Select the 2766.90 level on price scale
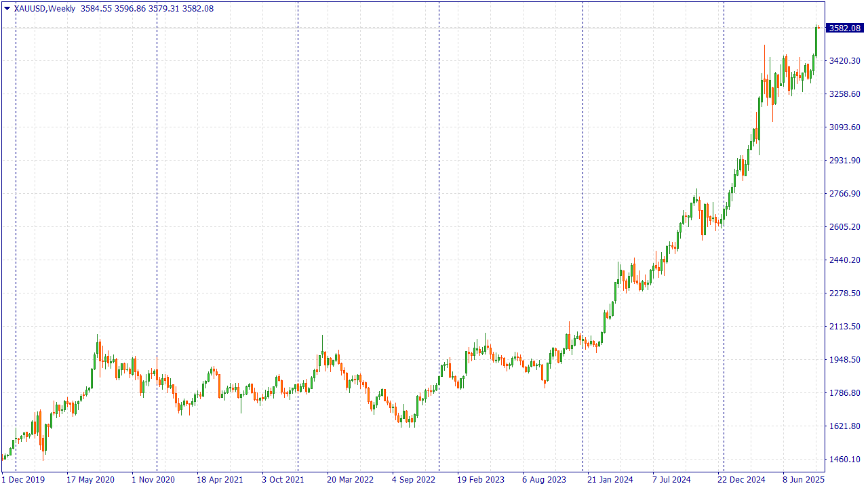This screenshot has height=488, width=868. 844,194
